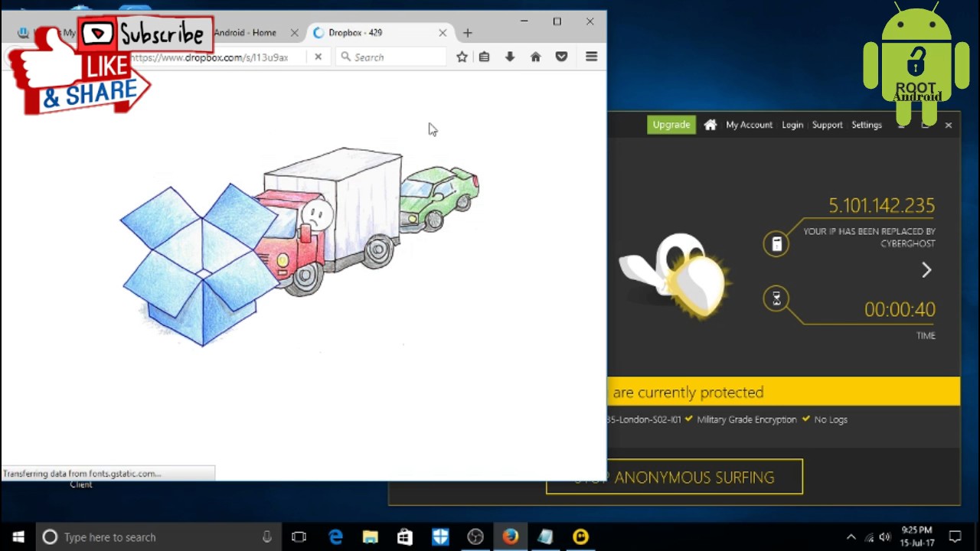Click Login in CyberGhost header
980x551 pixels.
[792, 125]
